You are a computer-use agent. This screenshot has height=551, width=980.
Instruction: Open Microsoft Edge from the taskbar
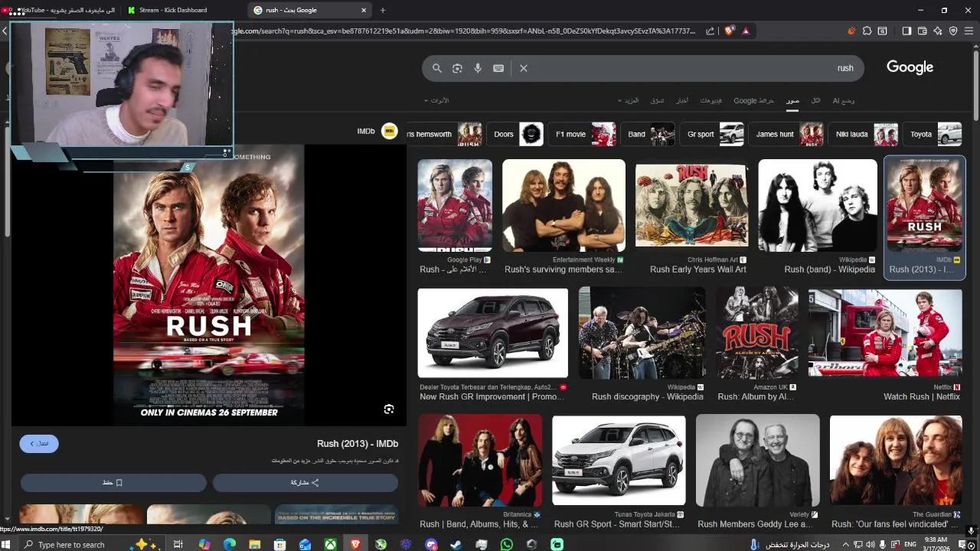230,545
